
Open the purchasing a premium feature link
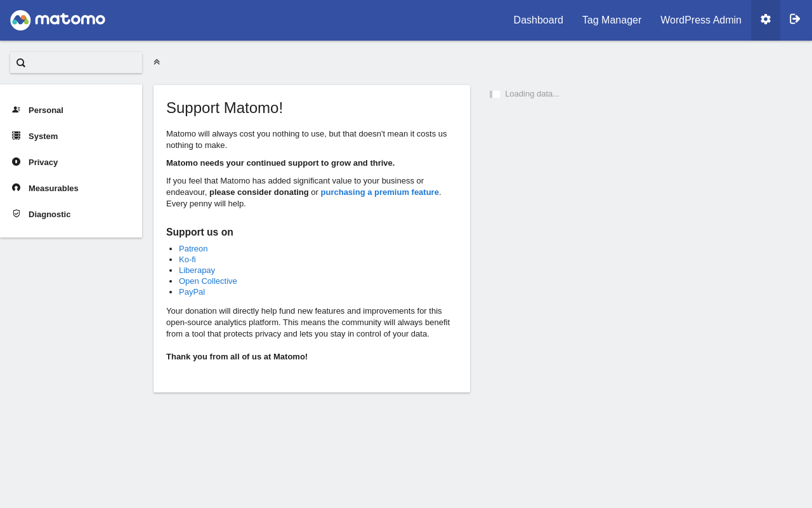pyautogui.click(x=379, y=192)
